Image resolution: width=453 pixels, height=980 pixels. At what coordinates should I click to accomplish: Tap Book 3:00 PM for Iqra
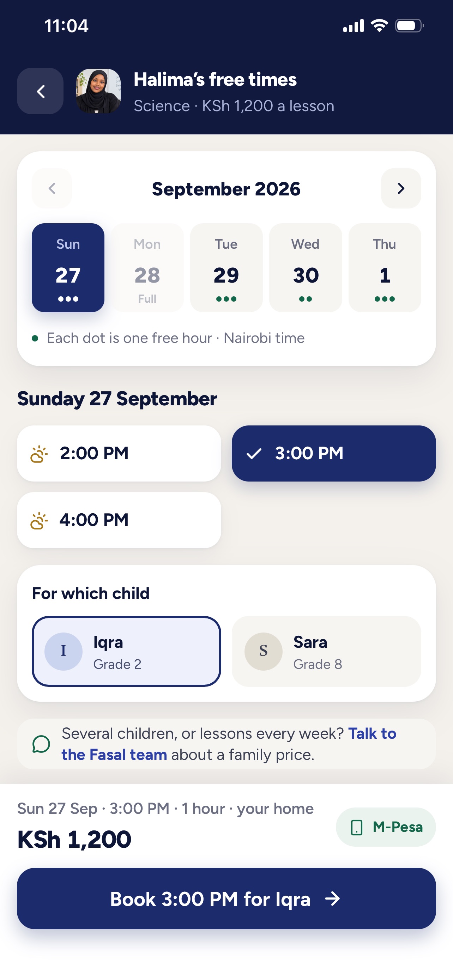(226, 899)
